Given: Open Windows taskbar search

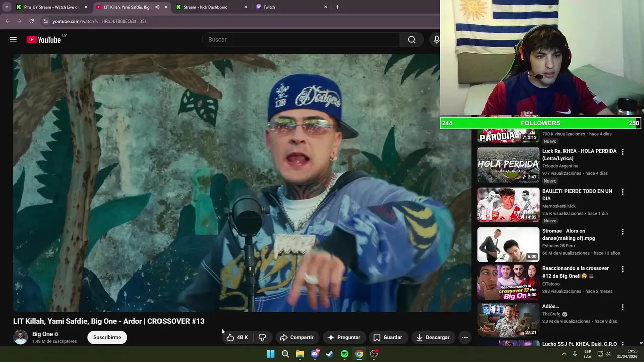Looking at the screenshot, I should [285, 354].
